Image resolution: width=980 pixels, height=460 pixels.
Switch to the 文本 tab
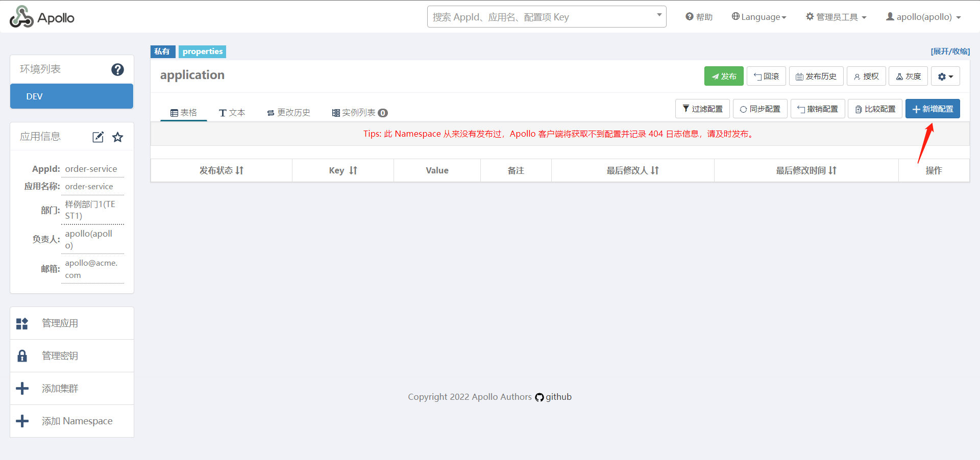point(232,113)
